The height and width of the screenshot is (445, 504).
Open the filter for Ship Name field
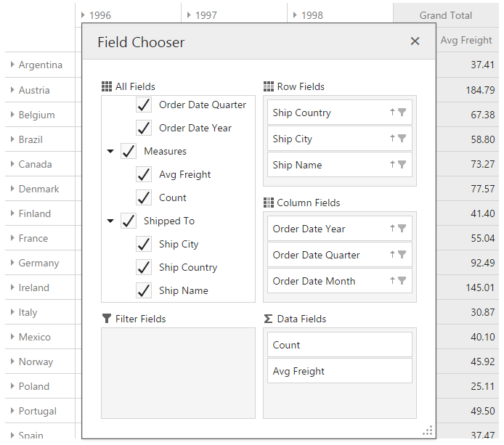(402, 165)
